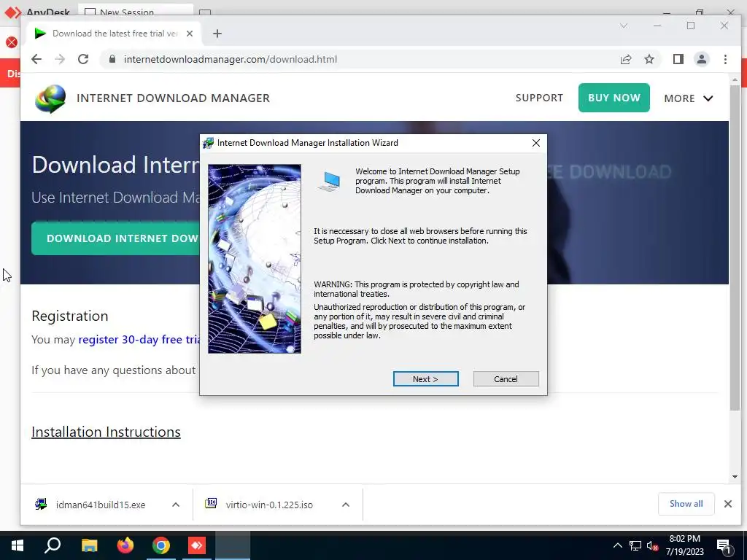Screen dimensions: 747x560
Task: Open AnyDesk from the taskbar
Action: coord(197,545)
